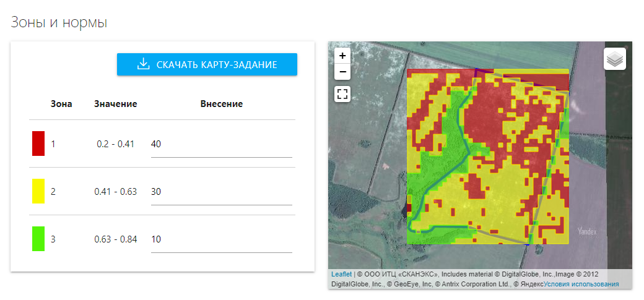Click the Внесение column header
The height and width of the screenshot is (300, 644).
tap(221, 104)
